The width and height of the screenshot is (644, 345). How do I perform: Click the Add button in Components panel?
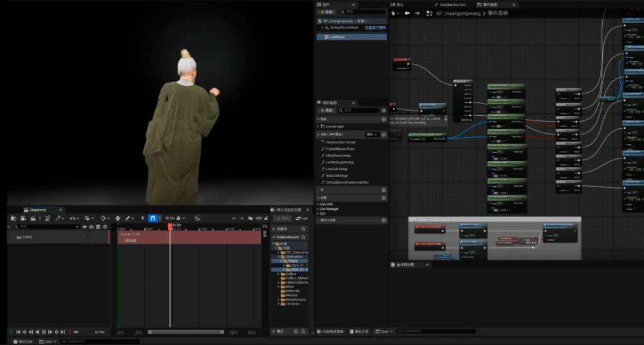pyautogui.click(x=327, y=12)
